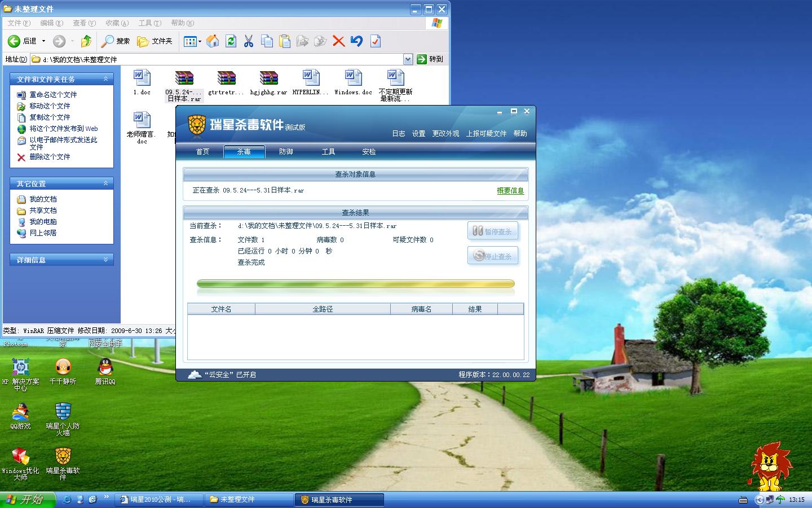The height and width of the screenshot is (508, 812).
Task: Click the Undo arrow in Explorer toolbar
Action: (356, 41)
